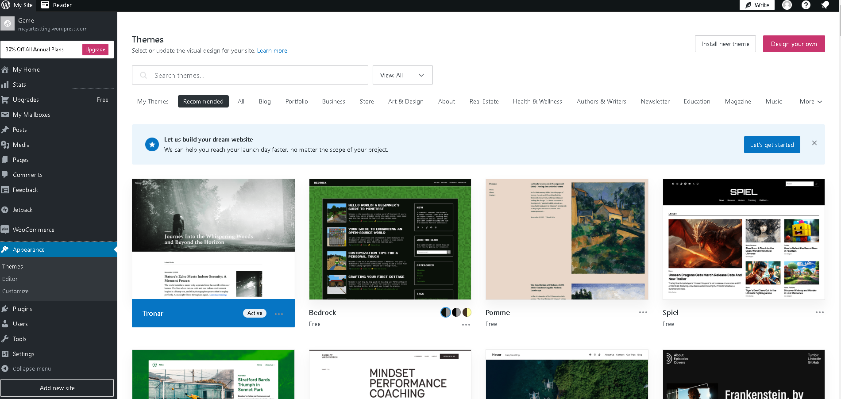Filter themes by Magazine
The height and width of the screenshot is (399, 841).
pyautogui.click(x=738, y=101)
